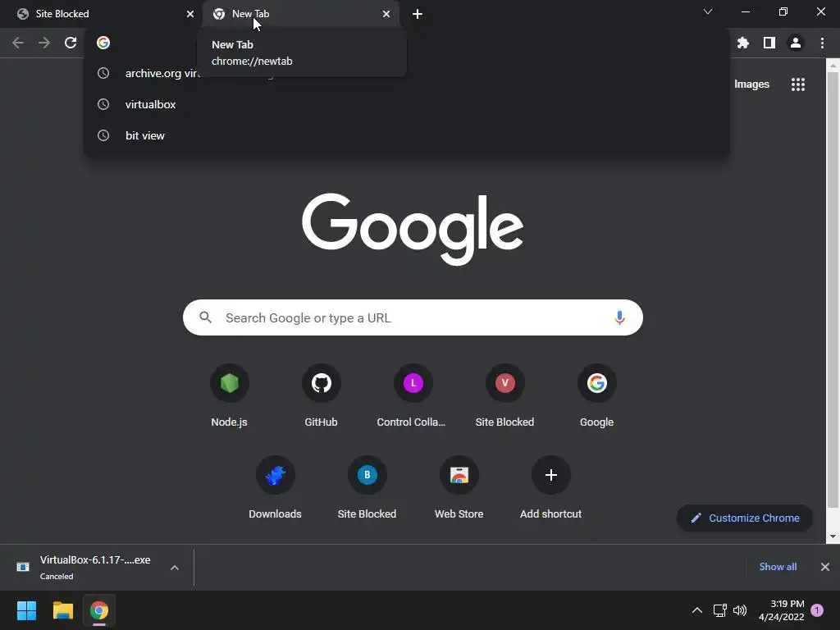Open network status in system tray
840x630 pixels.
pyautogui.click(x=720, y=610)
